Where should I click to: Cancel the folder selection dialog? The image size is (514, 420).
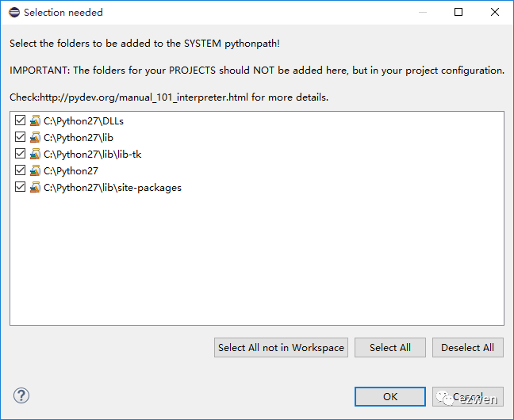tap(468, 397)
